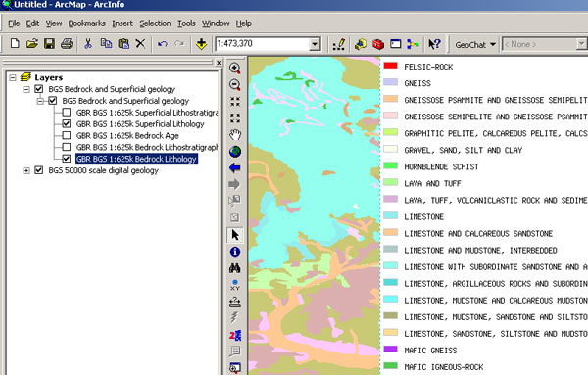Screen dimensions: 588x375
Task: Open the Tools menu
Action: [x=186, y=23]
